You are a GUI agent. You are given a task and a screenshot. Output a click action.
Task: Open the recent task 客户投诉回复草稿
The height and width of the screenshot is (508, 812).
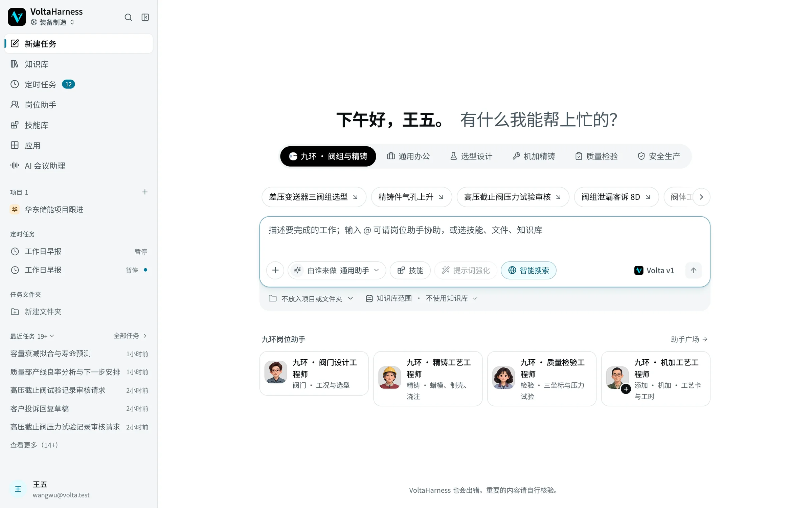pos(78,409)
